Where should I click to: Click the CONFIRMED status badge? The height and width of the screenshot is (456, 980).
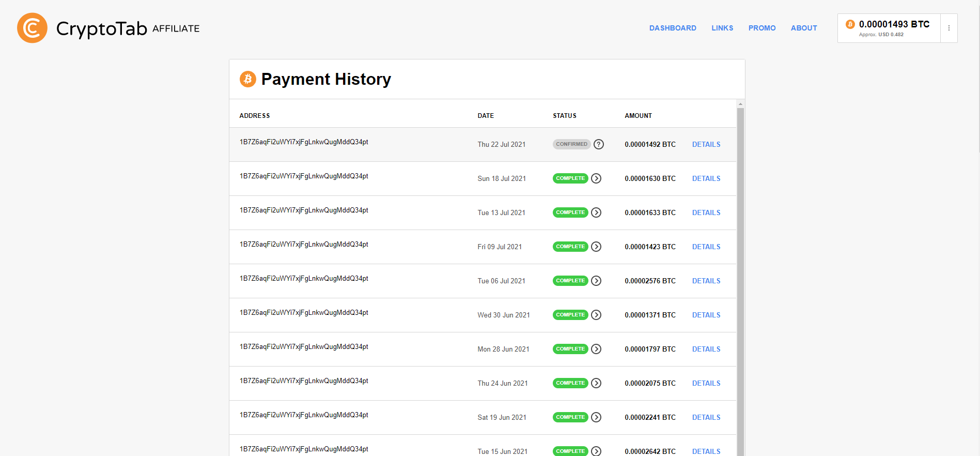pyautogui.click(x=571, y=144)
